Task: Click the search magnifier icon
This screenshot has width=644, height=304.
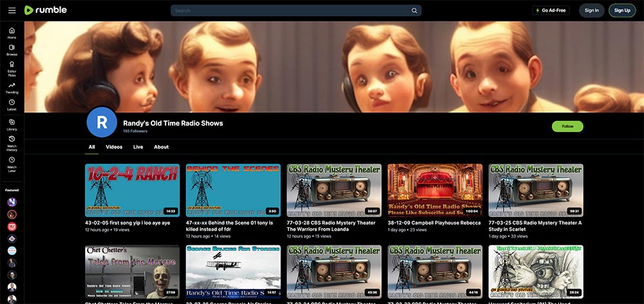Action: [414, 11]
